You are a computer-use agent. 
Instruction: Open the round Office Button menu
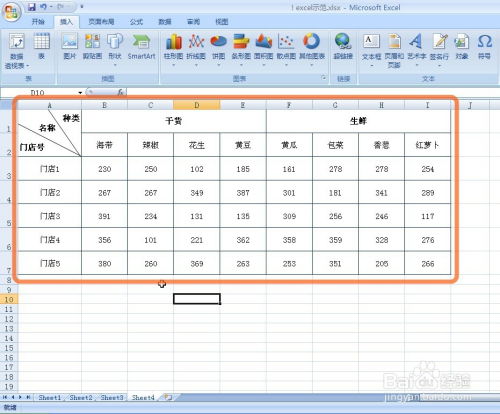[11, 12]
